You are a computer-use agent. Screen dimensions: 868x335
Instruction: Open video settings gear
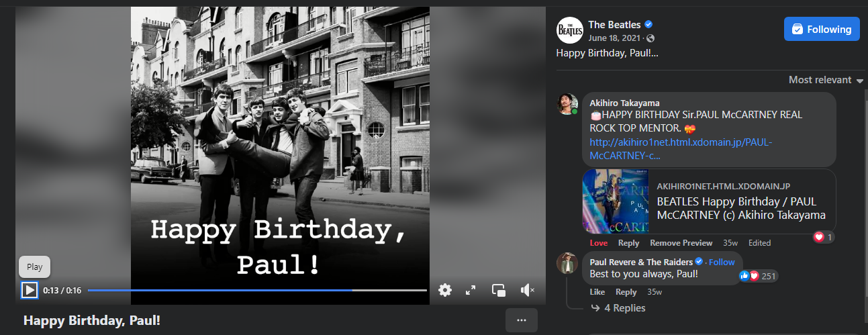pos(445,290)
